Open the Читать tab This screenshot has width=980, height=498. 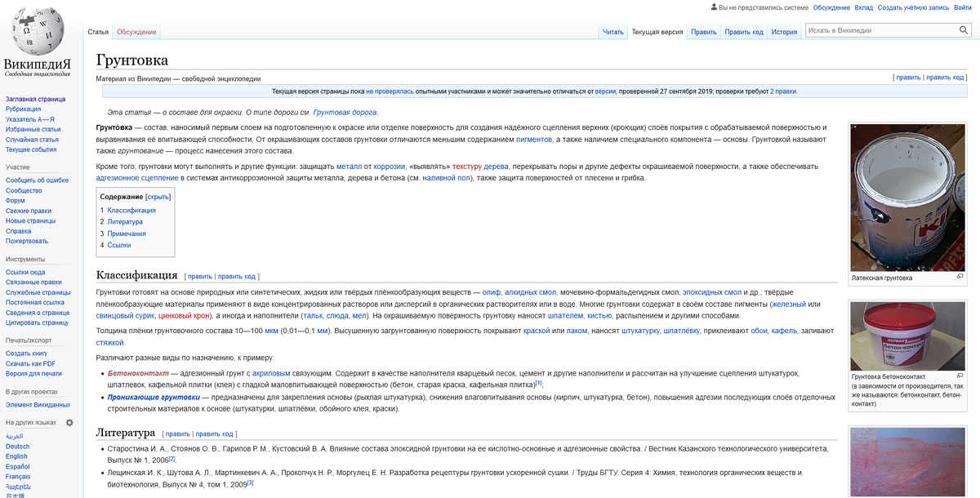pos(612,32)
